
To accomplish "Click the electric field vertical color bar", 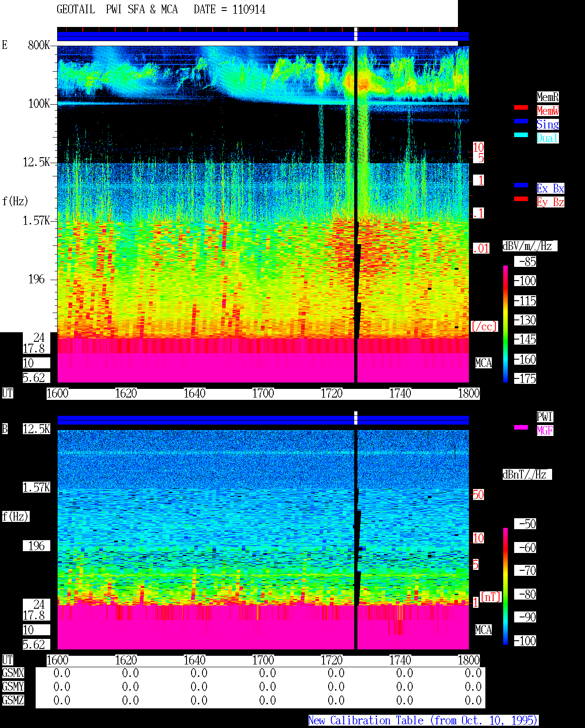I will [x=505, y=324].
